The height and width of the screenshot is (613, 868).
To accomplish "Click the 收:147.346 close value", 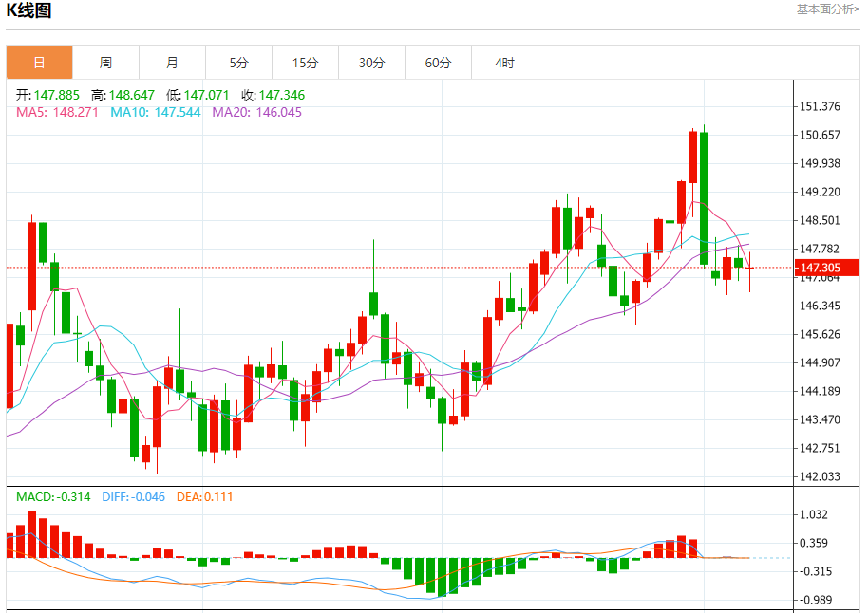I will (273, 95).
